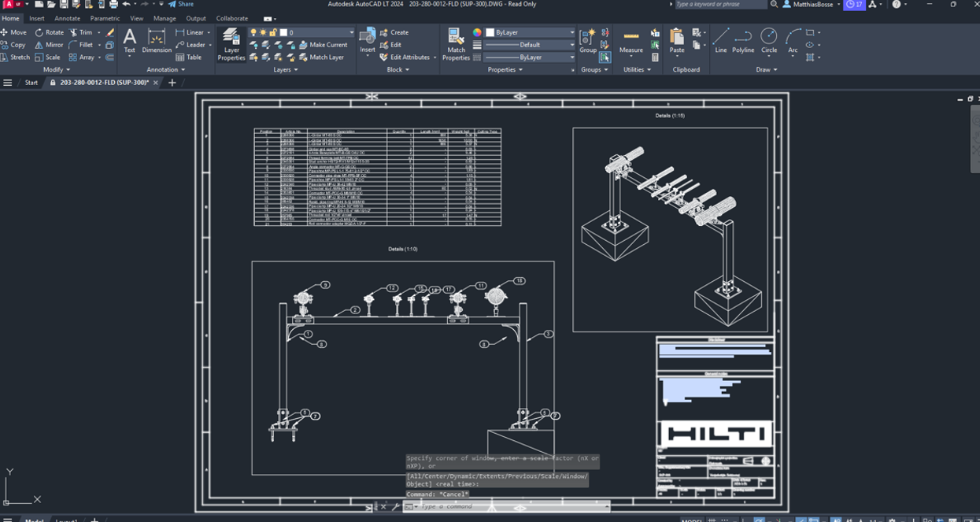Open the Autodesk App Store icon
The height and width of the screenshot is (522, 980).
coord(872,4)
